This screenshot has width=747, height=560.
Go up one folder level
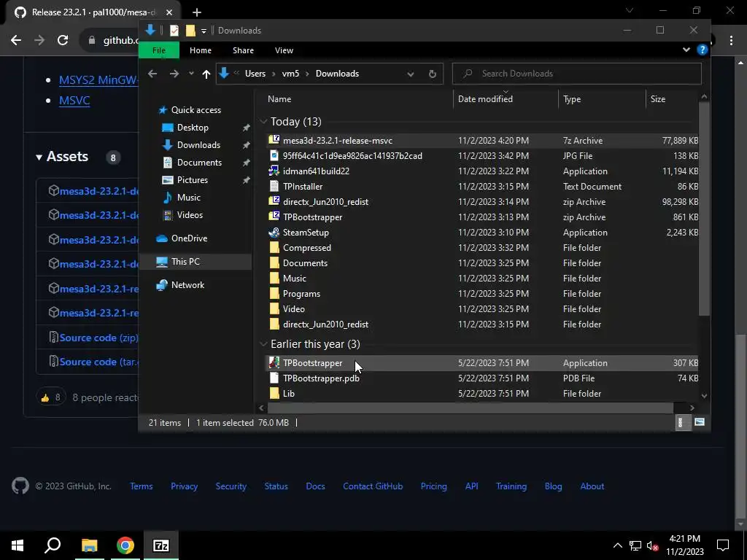coord(206,74)
